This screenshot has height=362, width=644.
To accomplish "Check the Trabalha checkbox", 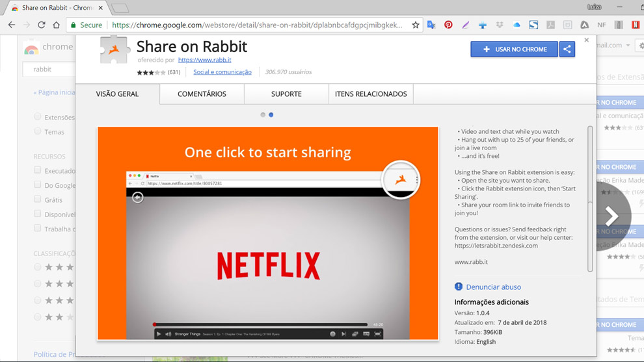I will tap(37, 227).
